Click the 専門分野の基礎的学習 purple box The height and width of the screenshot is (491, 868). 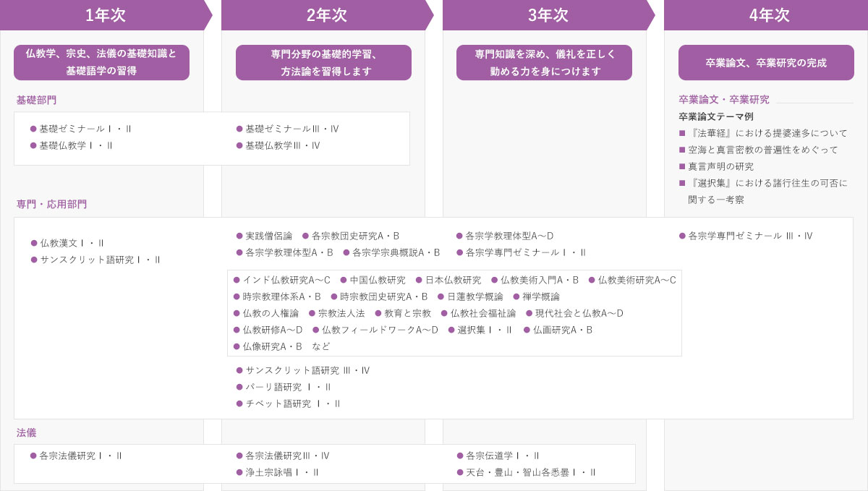(323, 63)
